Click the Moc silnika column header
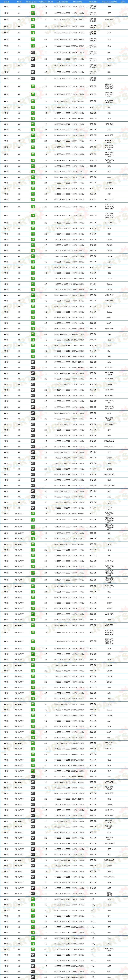 (78, 2)
